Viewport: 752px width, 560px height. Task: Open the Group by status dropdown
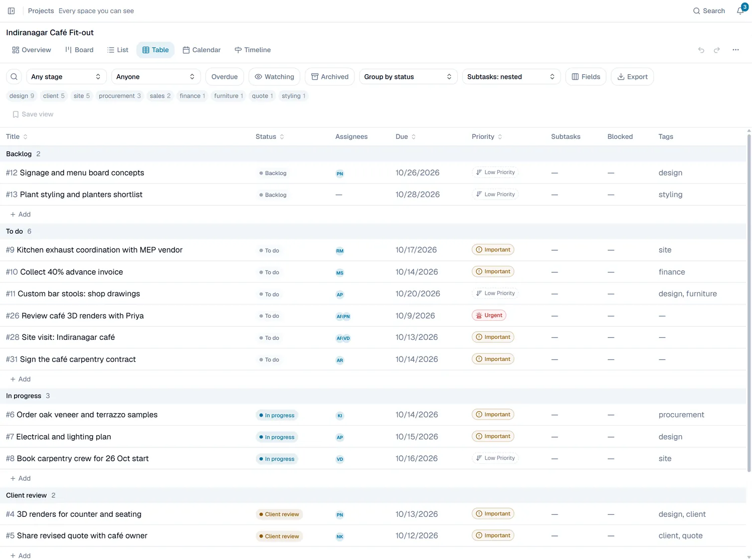(408, 77)
